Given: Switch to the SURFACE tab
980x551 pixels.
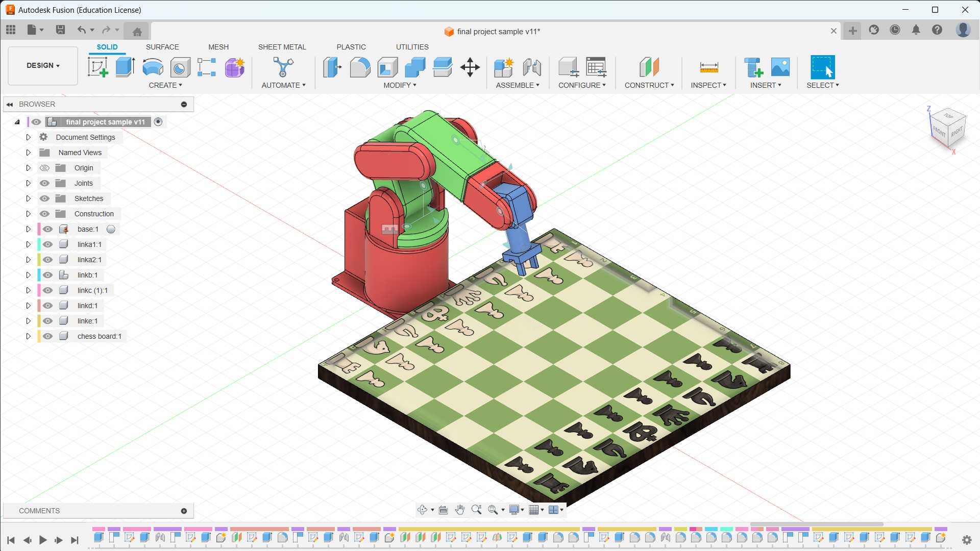Looking at the screenshot, I should 162,47.
